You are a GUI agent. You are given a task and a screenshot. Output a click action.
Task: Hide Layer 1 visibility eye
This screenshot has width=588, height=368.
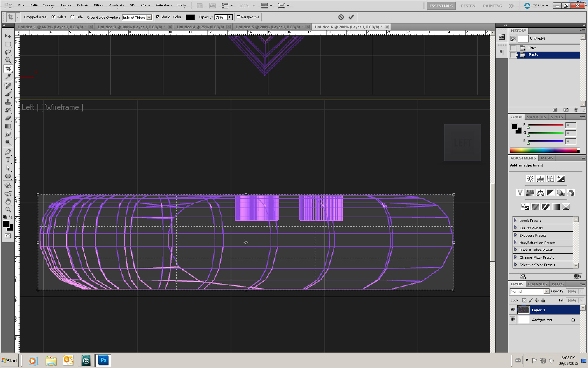[x=512, y=310]
